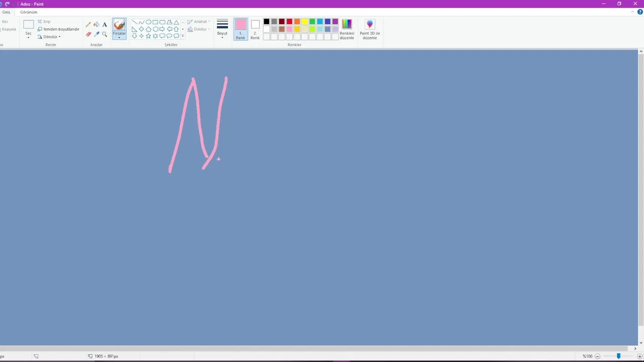
Task: Open the Doldur fill dropdown
Action: tap(199, 29)
